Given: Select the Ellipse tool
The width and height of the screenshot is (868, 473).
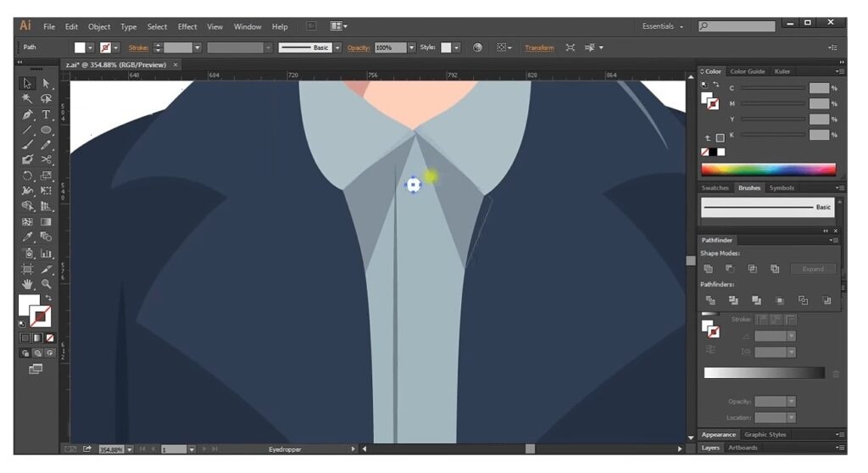Looking at the screenshot, I should point(46,131).
